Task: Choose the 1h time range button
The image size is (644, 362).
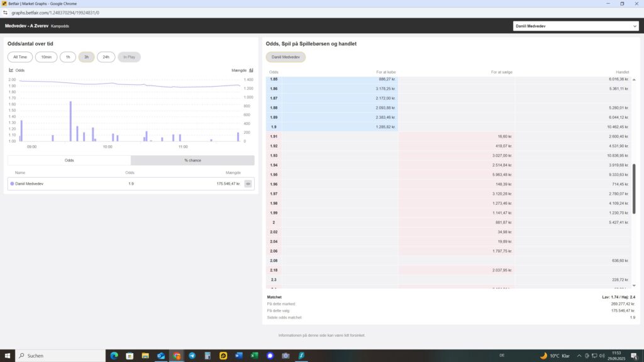Action: (68, 57)
